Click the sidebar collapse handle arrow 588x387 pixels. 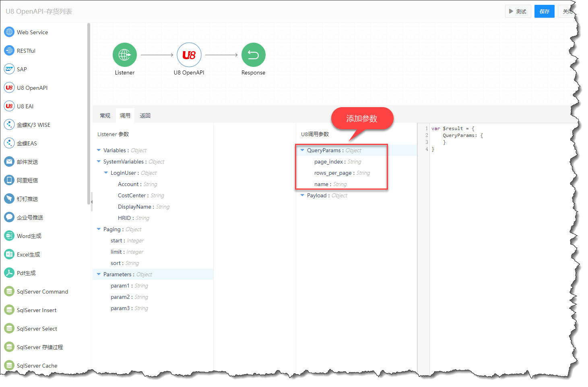[92, 202]
